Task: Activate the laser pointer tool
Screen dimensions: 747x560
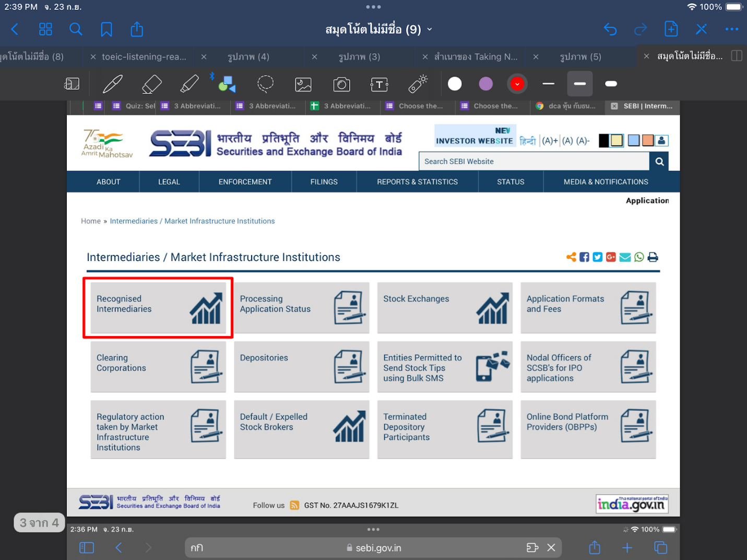Action: (x=418, y=84)
